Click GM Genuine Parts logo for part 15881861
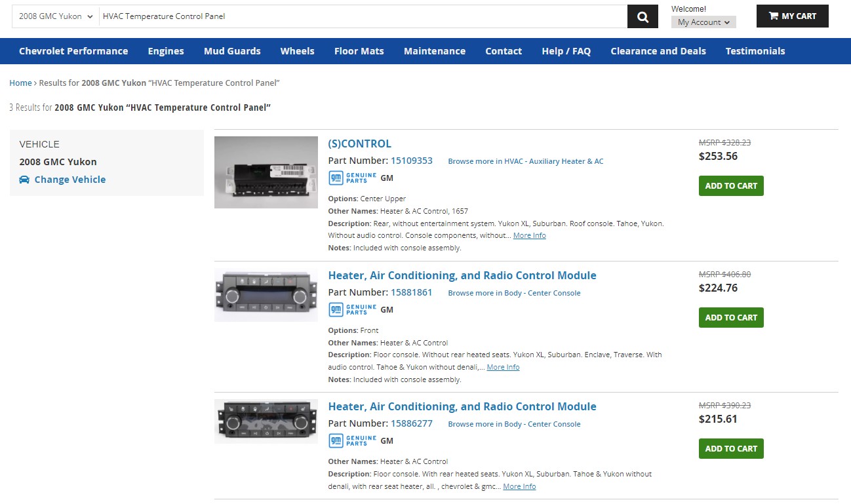This screenshot has width=851, height=504. pyautogui.click(x=353, y=309)
